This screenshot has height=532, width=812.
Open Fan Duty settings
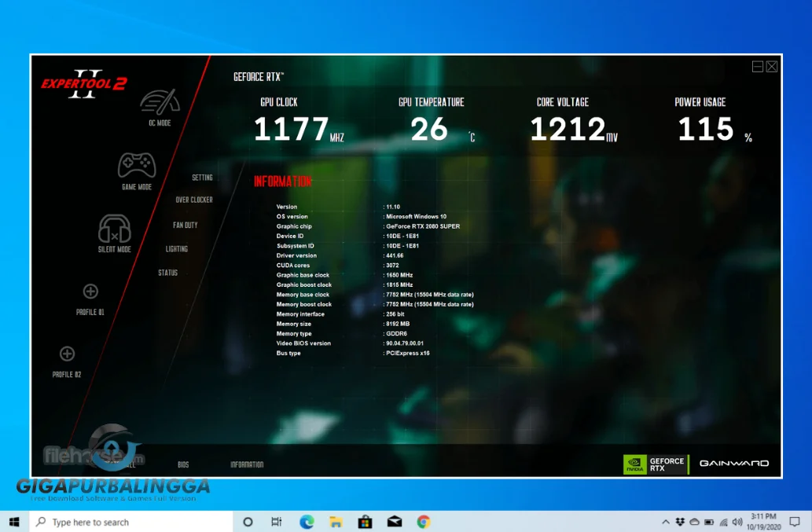point(185,225)
